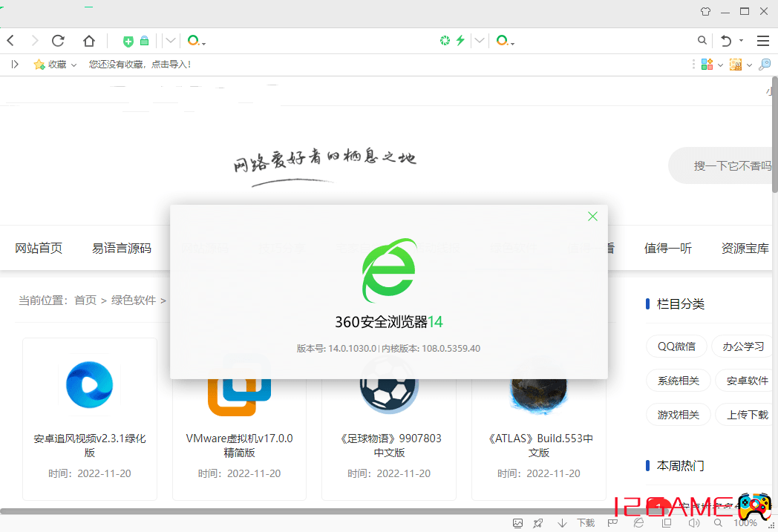778x532 pixels.
Task: Mute page sound with speaker icon
Action: pos(693,523)
